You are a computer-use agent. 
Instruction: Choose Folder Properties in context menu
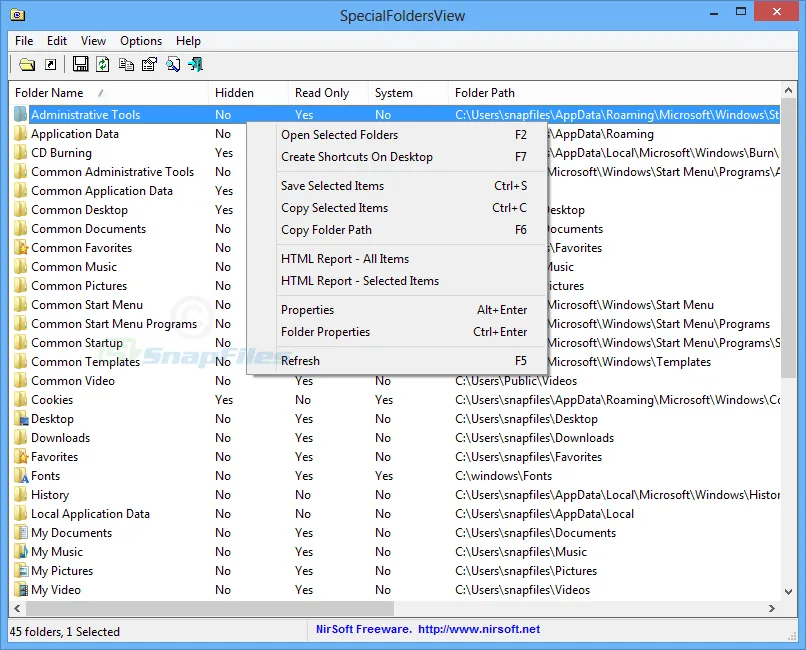(x=396, y=332)
